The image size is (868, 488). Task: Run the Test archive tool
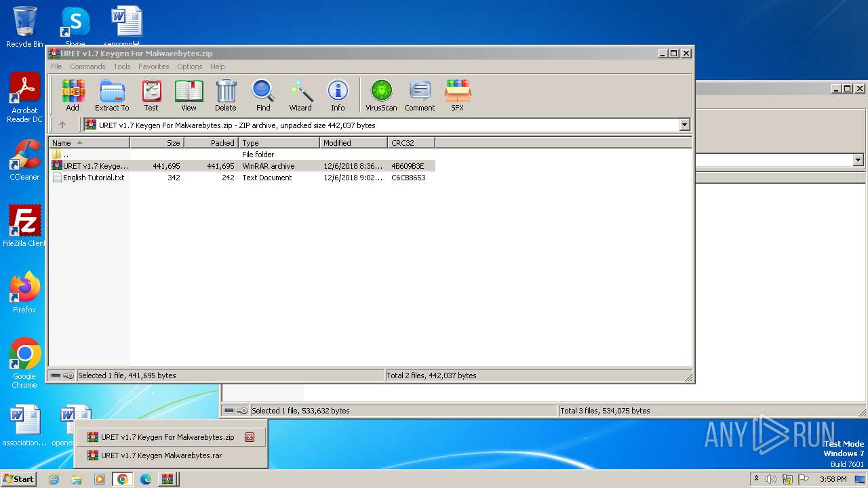(151, 95)
